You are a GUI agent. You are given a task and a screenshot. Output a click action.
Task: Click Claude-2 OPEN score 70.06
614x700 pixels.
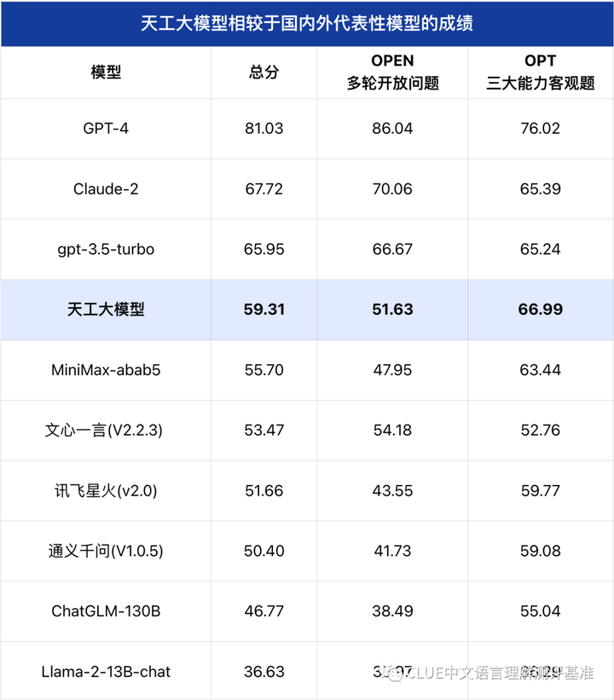tap(393, 189)
